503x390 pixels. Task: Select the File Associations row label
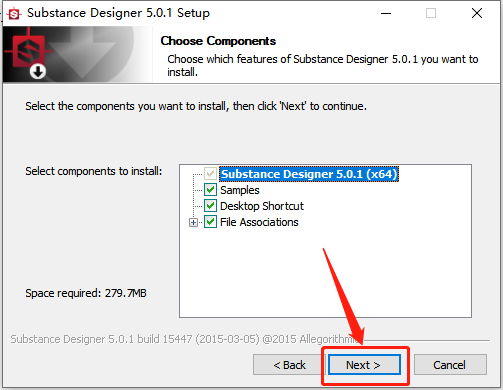pos(259,222)
